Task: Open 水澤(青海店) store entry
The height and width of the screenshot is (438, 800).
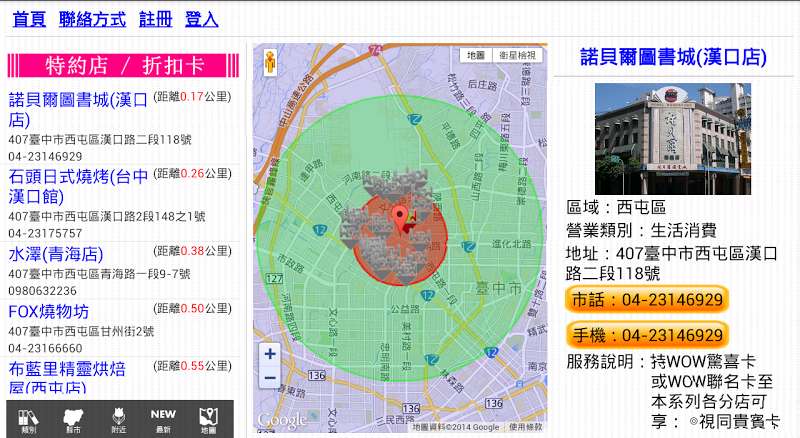Action: (x=56, y=254)
